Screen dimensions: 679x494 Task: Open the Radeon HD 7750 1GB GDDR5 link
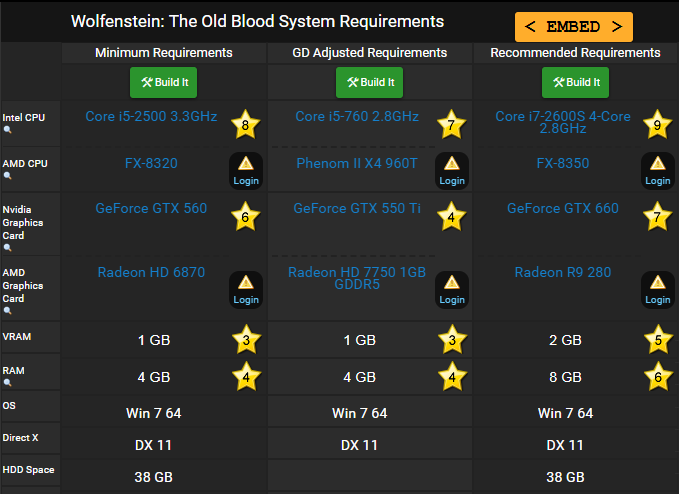point(357,278)
